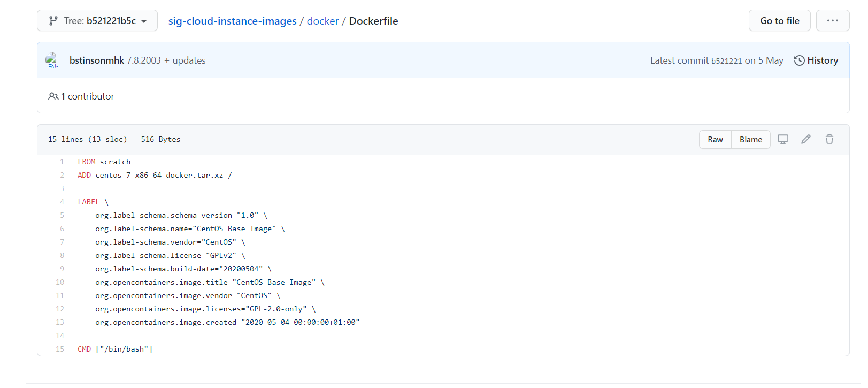Viewport: 868px width, 388px height.
Task: Click the trash delete file icon
Action: pos(829,140)
